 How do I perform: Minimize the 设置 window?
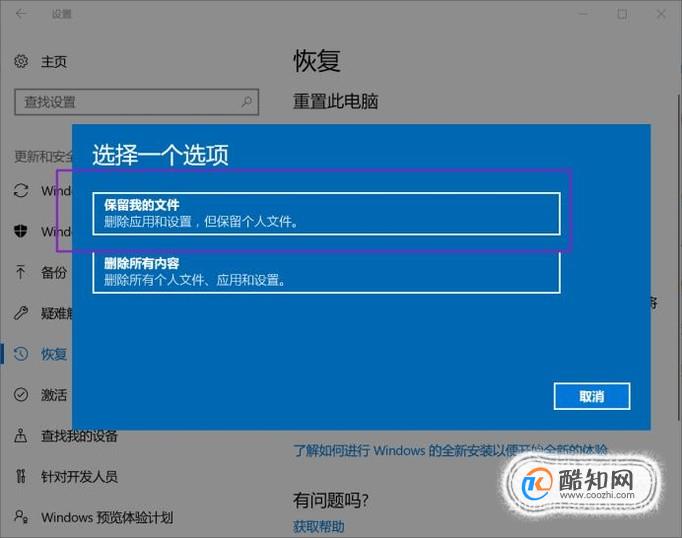pyautogui.click(x=583, y=14)
